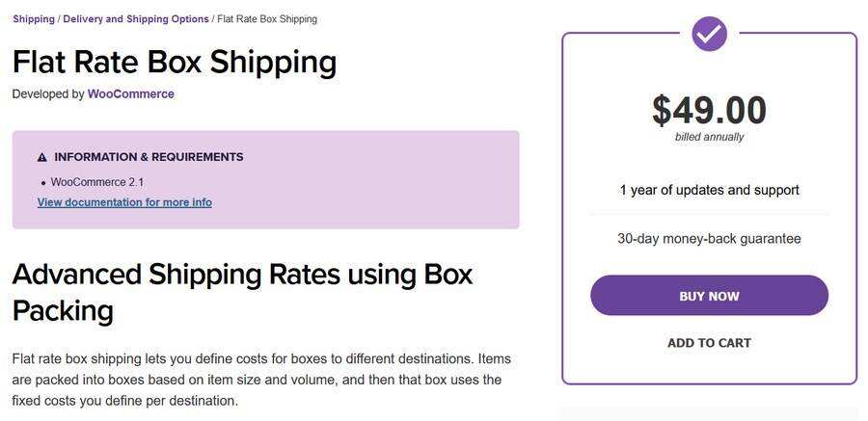The height and width of the screenshot is (421, 868).
Task: Open the Shipping breadcrumb link
Action: [34, 19]
